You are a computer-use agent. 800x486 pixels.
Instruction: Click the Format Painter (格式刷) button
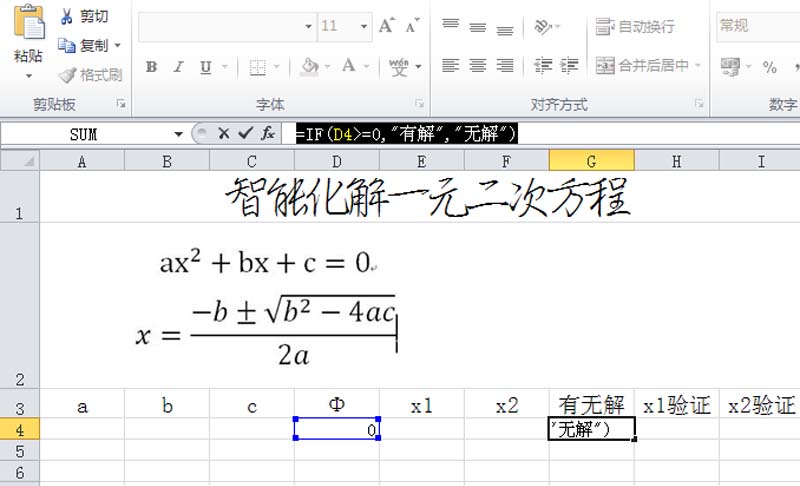(90, 75)
